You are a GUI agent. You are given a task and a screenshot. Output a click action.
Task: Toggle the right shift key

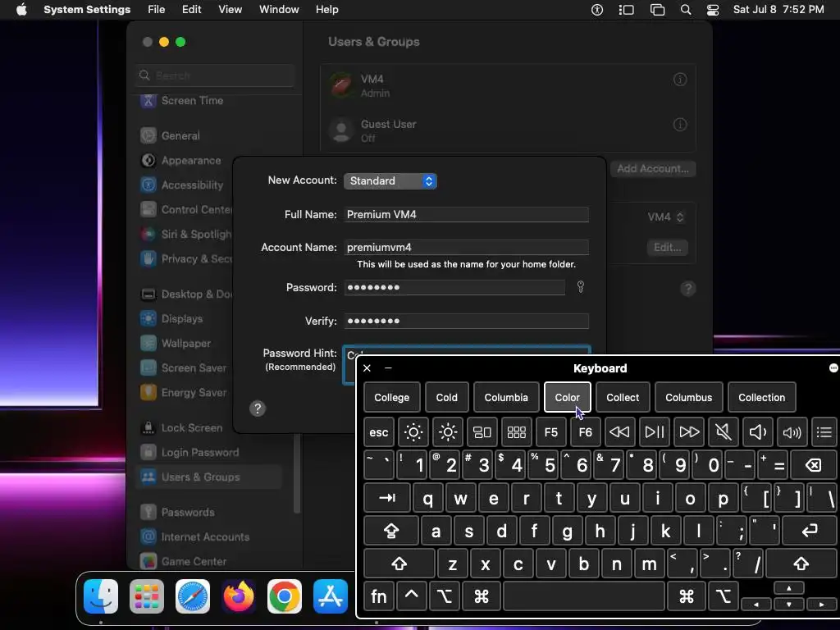point(801,564)
